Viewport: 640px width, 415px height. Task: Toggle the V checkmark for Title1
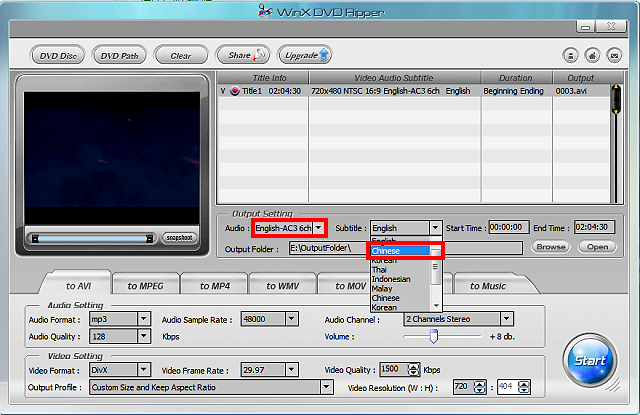click(223, 91)
